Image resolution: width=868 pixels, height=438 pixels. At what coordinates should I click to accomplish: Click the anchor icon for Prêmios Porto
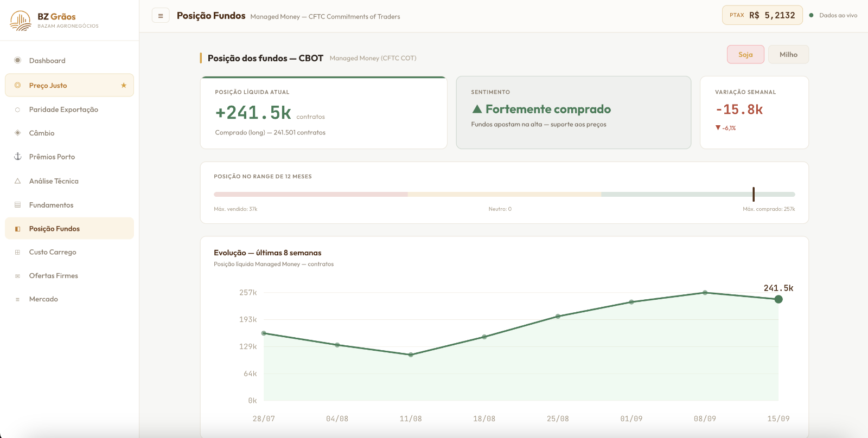pyautogui.click(x=17, y=157)
